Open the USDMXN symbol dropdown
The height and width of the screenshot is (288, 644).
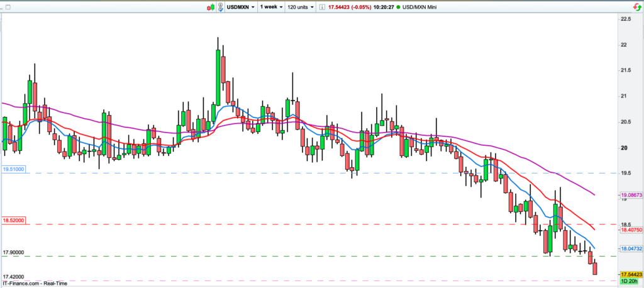[x=242, y=7]
